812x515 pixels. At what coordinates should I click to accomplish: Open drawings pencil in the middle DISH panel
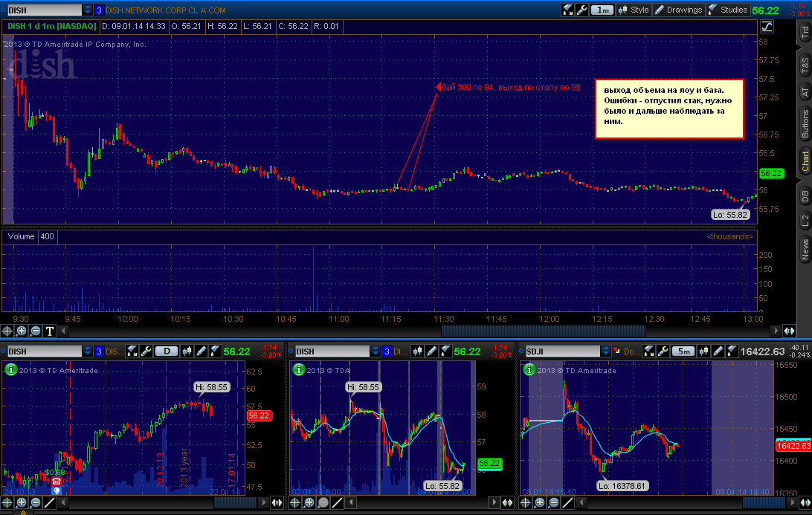(431, 352)
